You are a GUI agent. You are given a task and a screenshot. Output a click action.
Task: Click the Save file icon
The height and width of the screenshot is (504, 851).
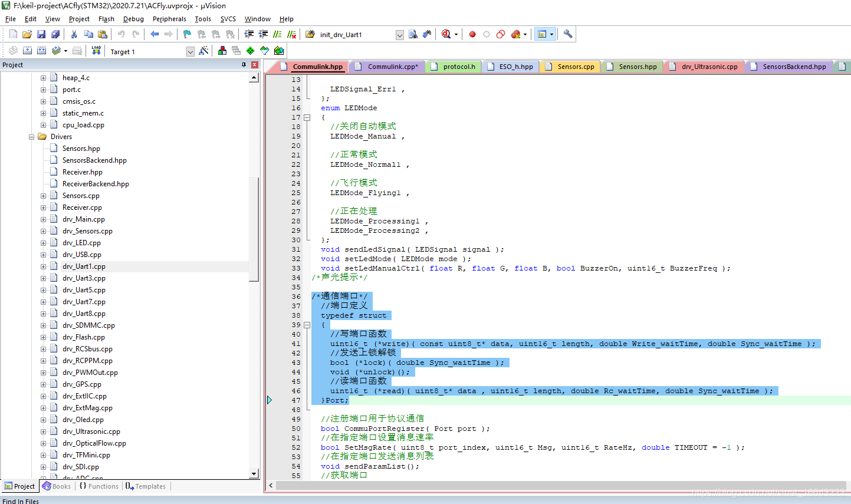(41, 34)
